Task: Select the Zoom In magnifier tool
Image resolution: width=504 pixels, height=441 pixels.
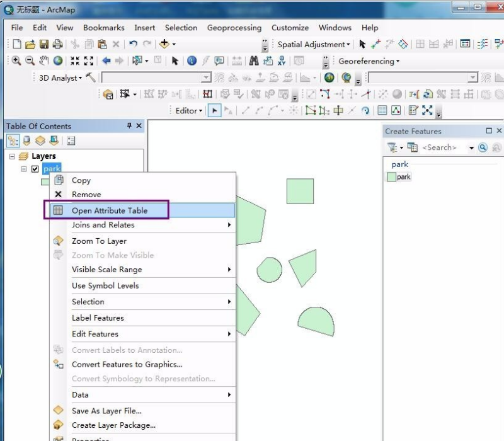Action: (16, 60)
